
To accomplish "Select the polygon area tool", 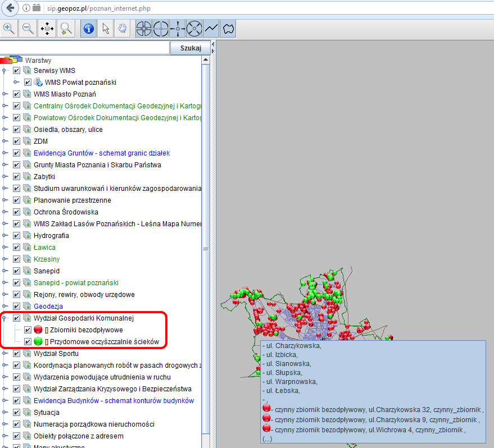I will [x=228, y=28].
